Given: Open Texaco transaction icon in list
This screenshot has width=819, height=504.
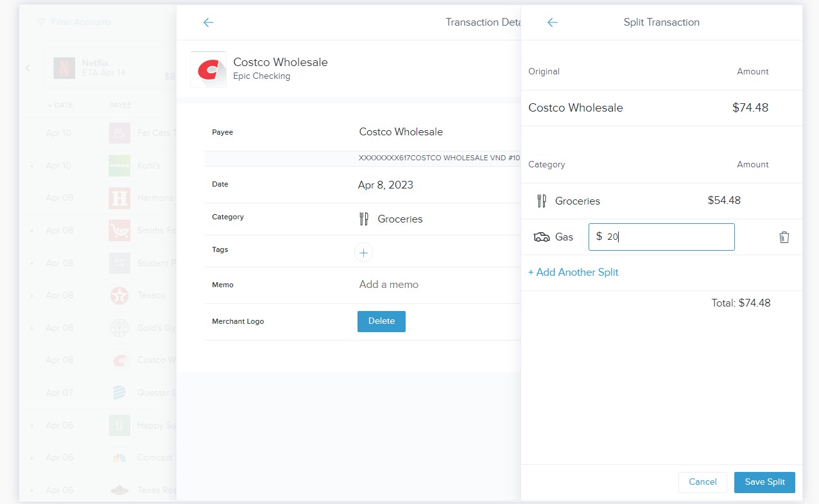Looking at the screenshot, I should pyautogui.click(x=119, y=295).
